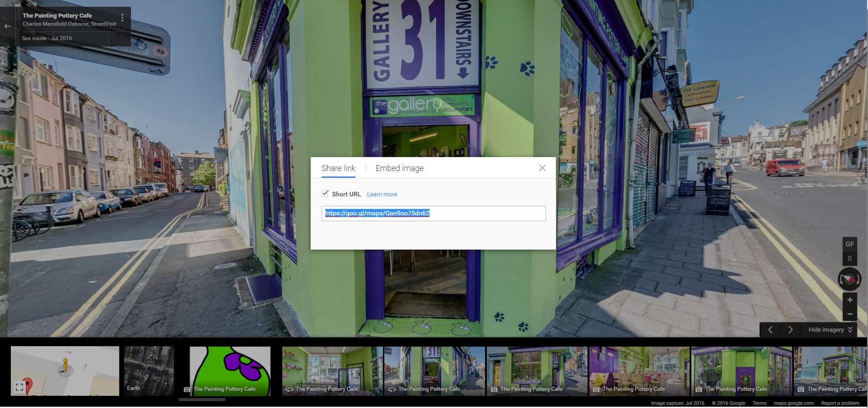
Task: Uncheck the Short URL checkbox
Action: coord(325,194)
